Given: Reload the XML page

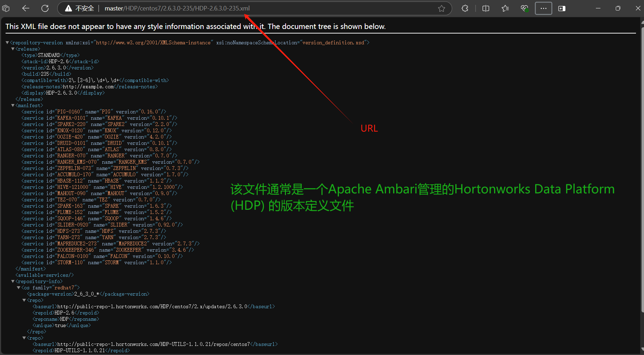Looking at the screenshot, I should (45, 8).
